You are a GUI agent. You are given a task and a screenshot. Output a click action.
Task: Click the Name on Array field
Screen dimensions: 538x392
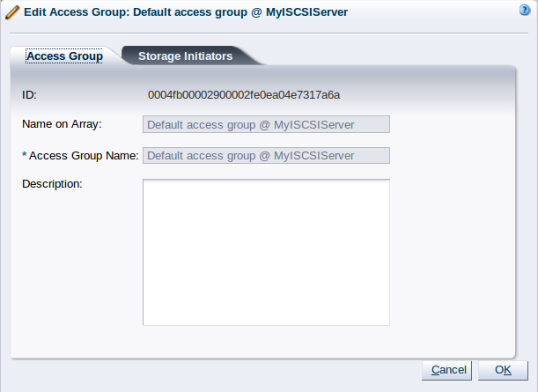(266, 124)
